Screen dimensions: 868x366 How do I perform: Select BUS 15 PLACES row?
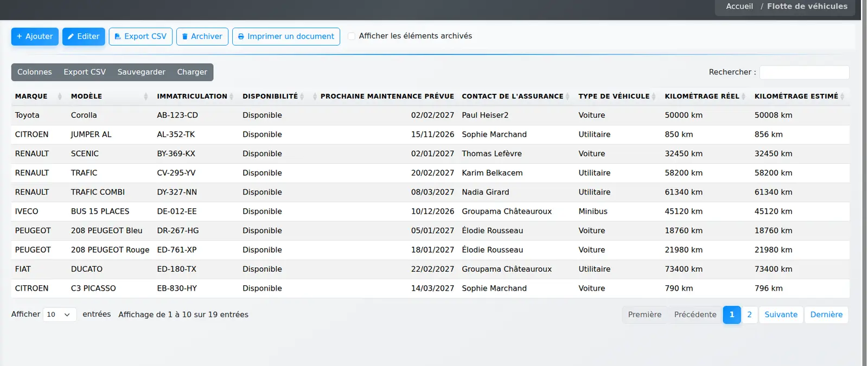(x=430, y=211)
